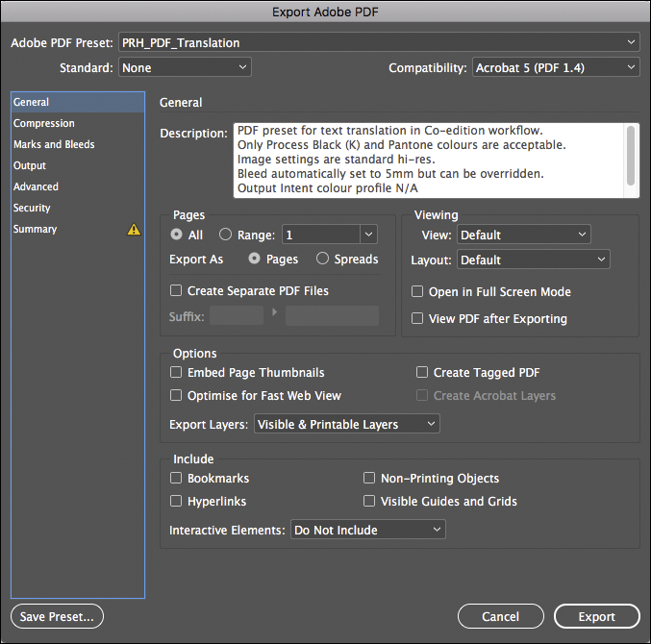Open the Compatibility dropdown Acrobat 5

(x=556, y=67)
